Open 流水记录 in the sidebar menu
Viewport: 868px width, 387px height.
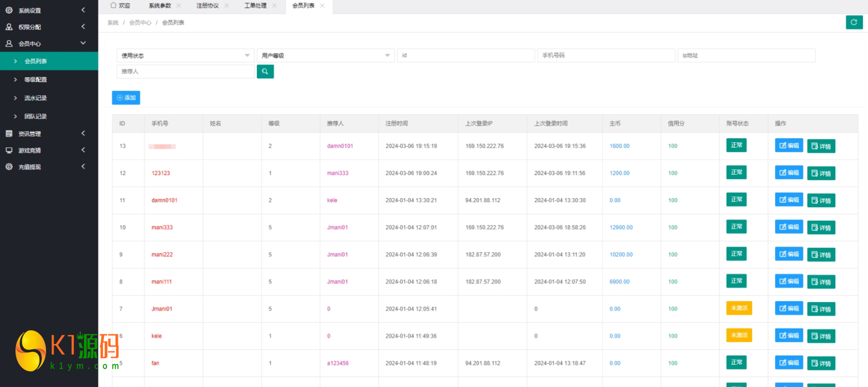pos(36,98)
